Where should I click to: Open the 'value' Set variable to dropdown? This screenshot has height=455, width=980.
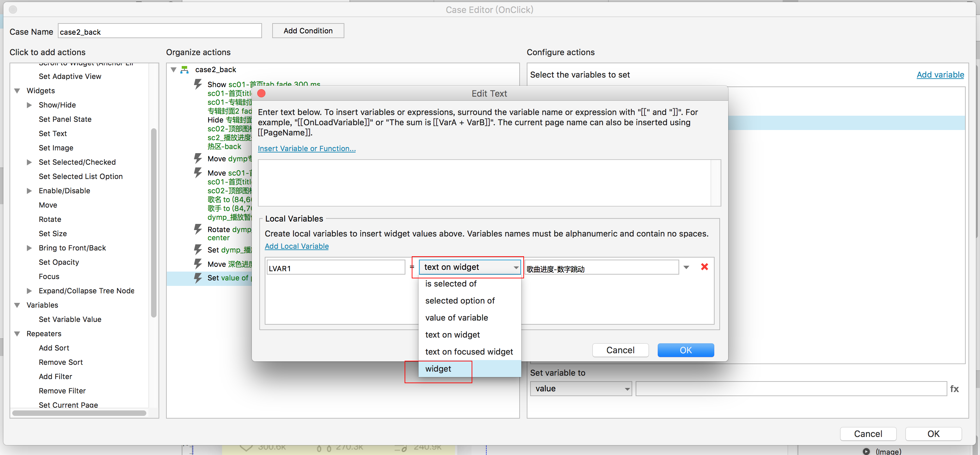[x=581, y=389]
